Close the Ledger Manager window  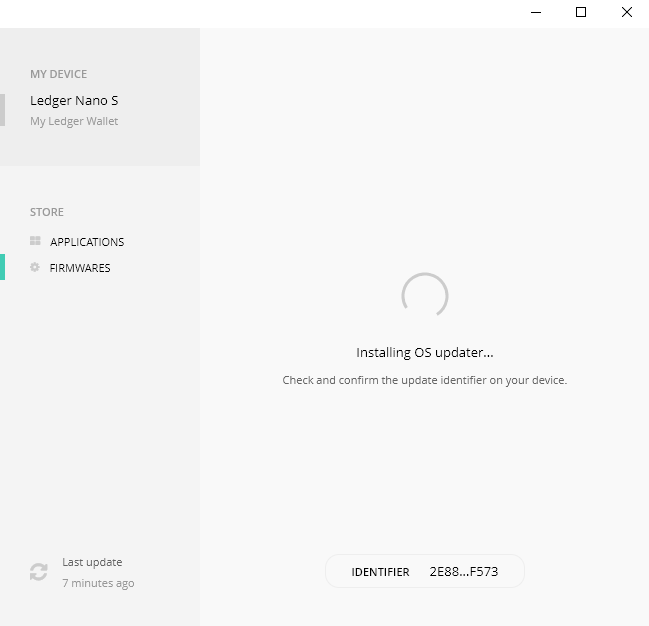(627, 12)
